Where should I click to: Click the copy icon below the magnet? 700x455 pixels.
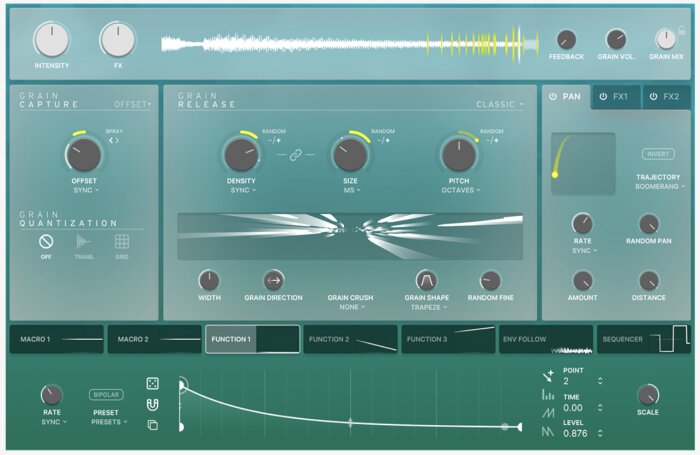click(x=153, y=425)
